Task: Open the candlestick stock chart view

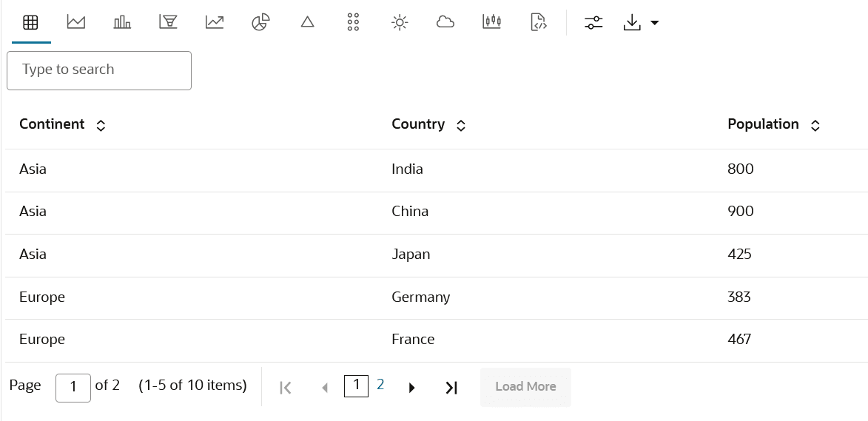Action: (x=492, y=22)
